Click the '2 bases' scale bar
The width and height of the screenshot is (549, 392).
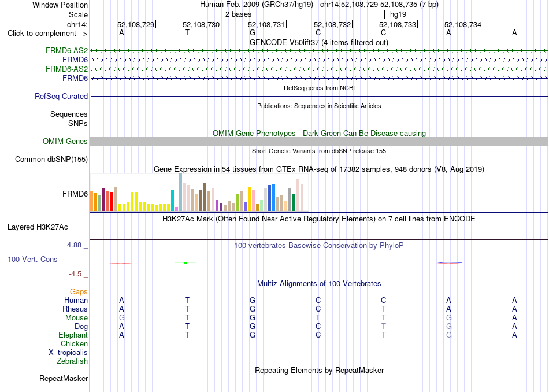click(x=320, y=14)
